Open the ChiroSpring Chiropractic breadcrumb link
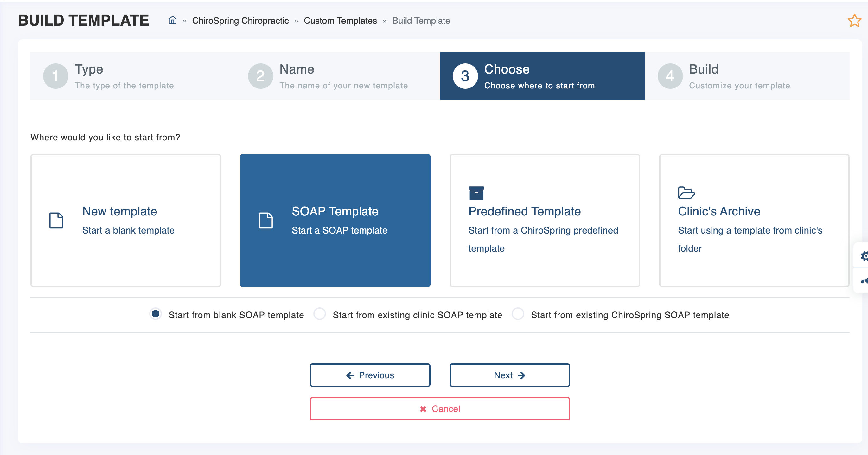The image size is (868, 455). [x=240, y=21]
